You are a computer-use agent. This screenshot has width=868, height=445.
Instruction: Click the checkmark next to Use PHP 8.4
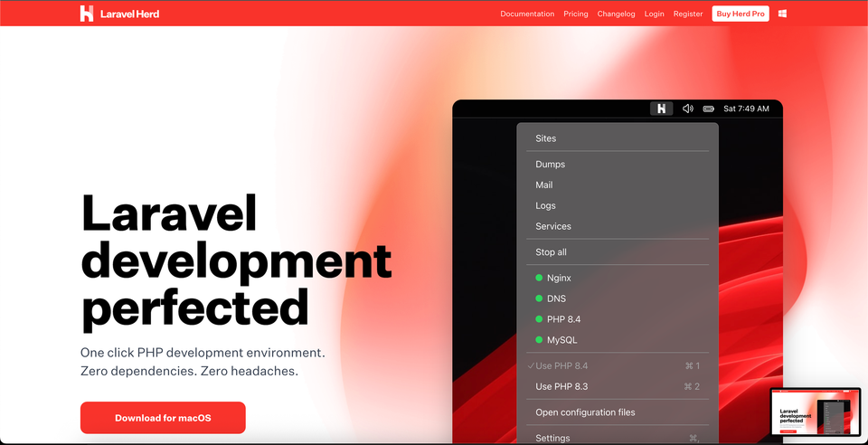pos(531,365)
